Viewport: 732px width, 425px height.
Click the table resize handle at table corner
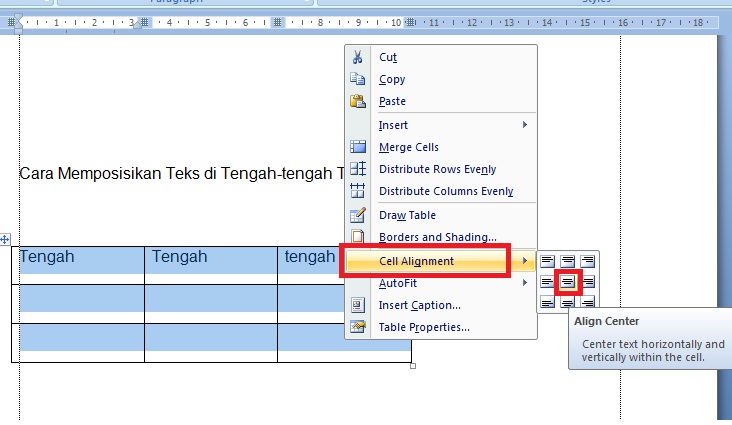click(x=413, y=366)
